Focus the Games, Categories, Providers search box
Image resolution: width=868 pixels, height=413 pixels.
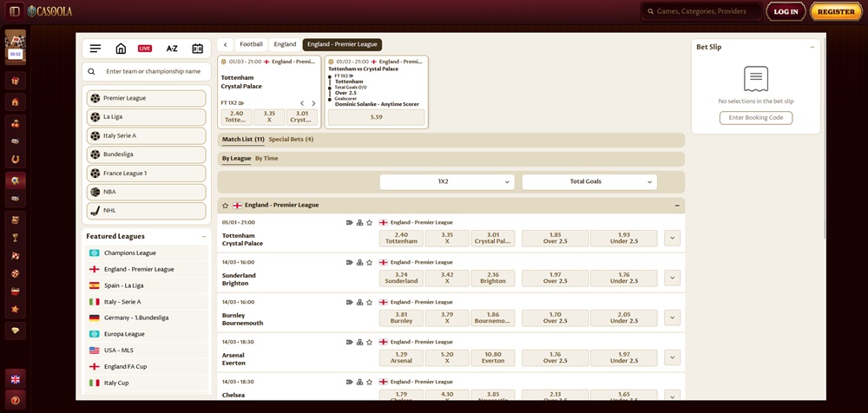701,11
